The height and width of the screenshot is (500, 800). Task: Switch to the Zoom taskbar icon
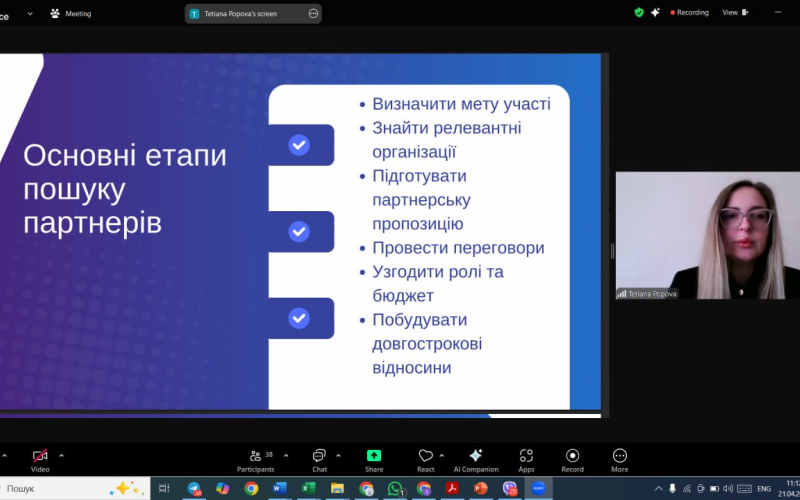538,488
